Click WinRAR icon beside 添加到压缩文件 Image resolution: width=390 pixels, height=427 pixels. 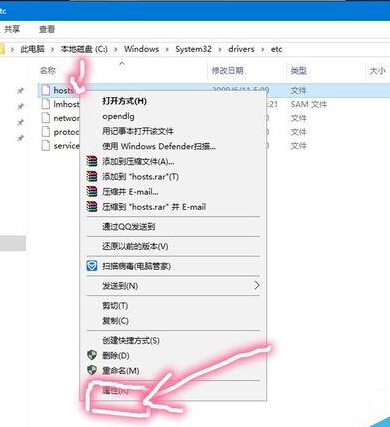tap(92, 161)
